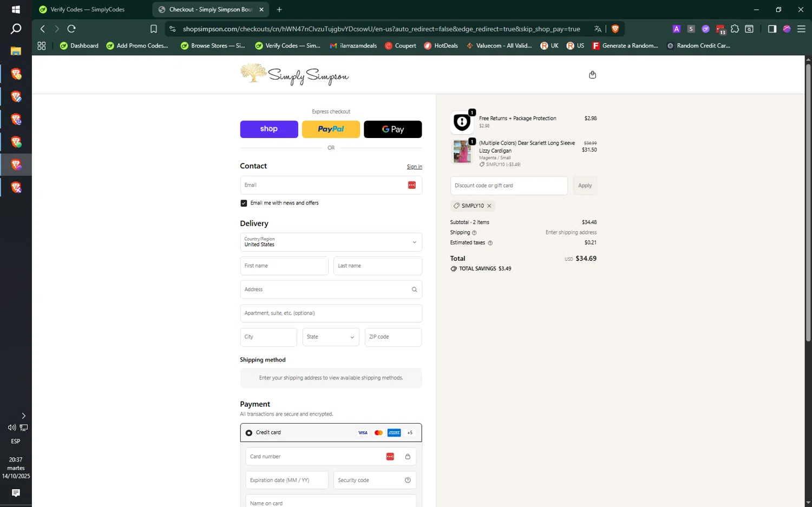Viewport: 812px width, 507px height.
Task: Open the purple A extension icon
Action: click(x=676, y=29)
